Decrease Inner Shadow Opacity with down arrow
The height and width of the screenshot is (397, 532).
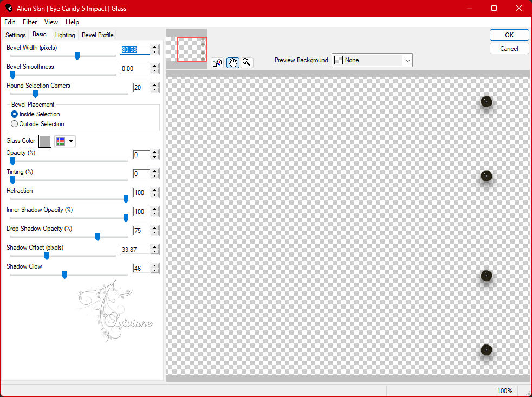point(155,214)
